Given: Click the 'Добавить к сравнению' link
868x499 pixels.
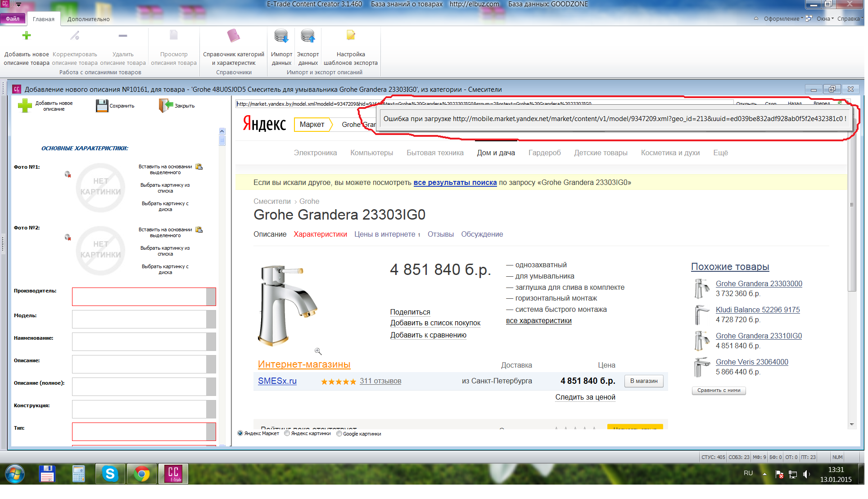Looking at the screenshot, I should click(428, 335).
